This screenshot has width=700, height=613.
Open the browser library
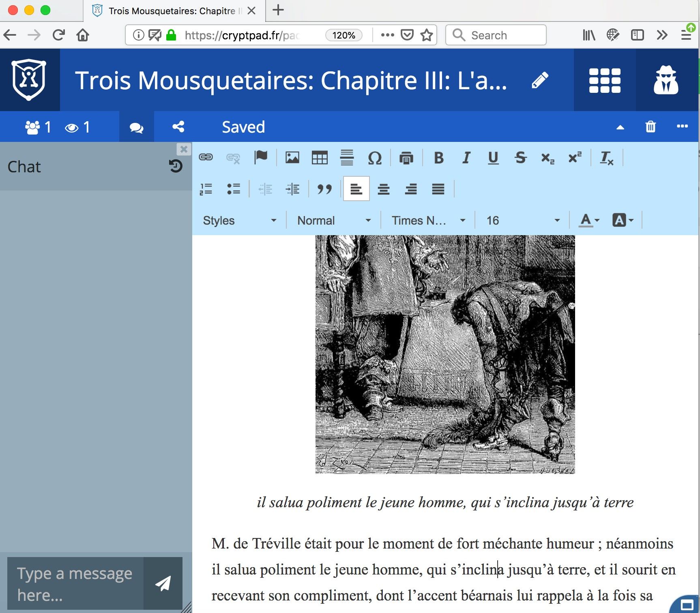589,35
